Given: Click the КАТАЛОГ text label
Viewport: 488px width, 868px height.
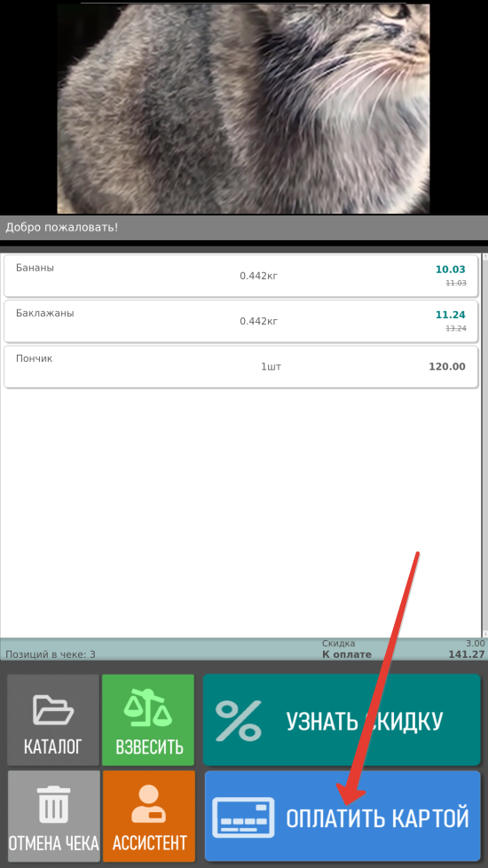Looking at the screenshot, I should tap(53, 747).
